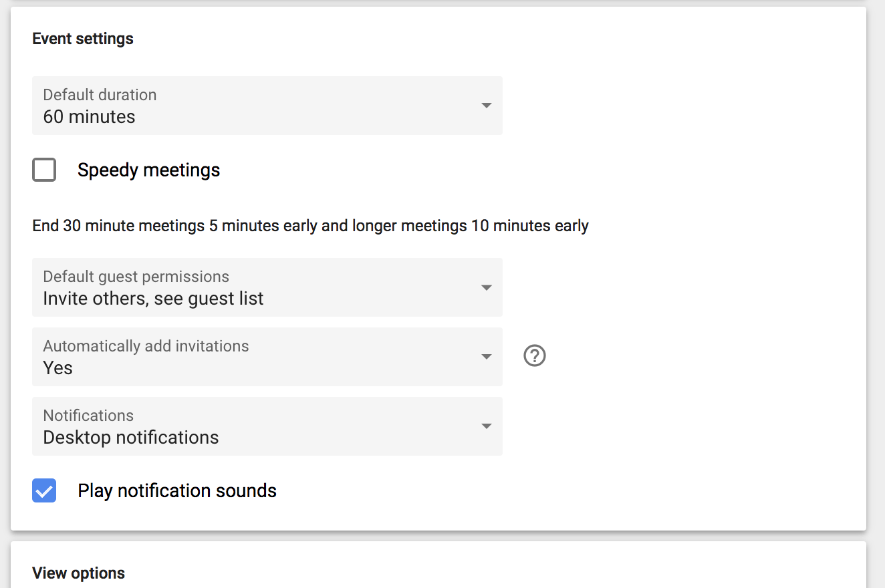
Task: Click the Desktop notifications value text
Action: (130, 437)
